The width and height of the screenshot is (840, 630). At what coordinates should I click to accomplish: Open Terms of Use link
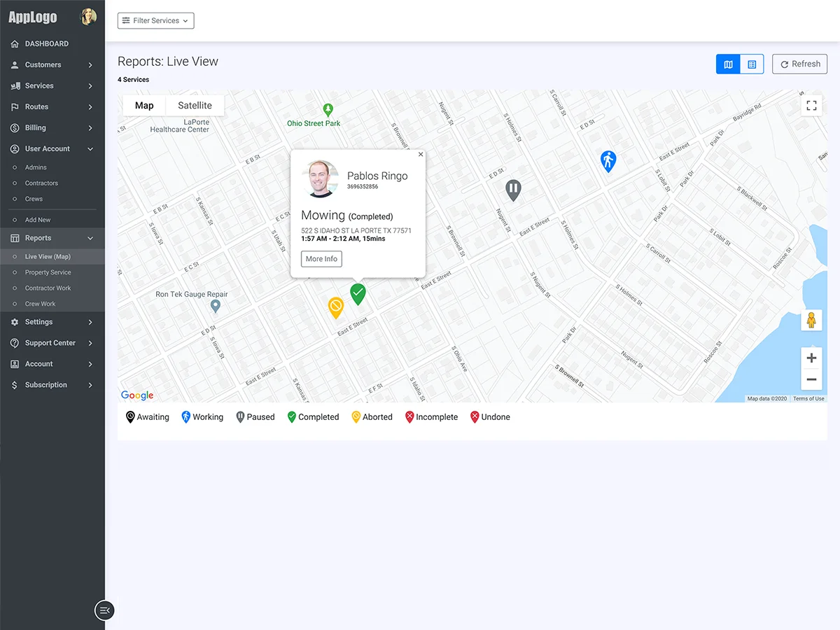click(808, 399)
